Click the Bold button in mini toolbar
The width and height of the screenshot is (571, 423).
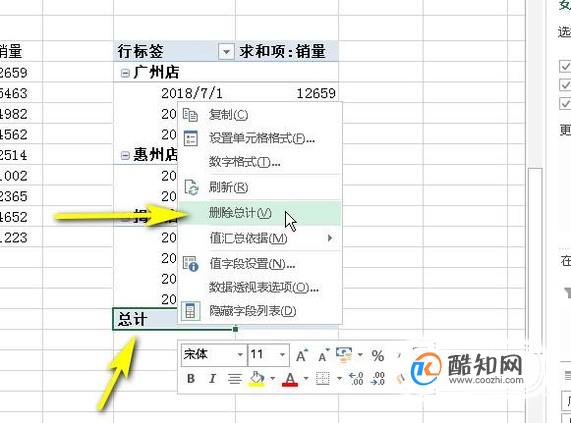(191, 379)
